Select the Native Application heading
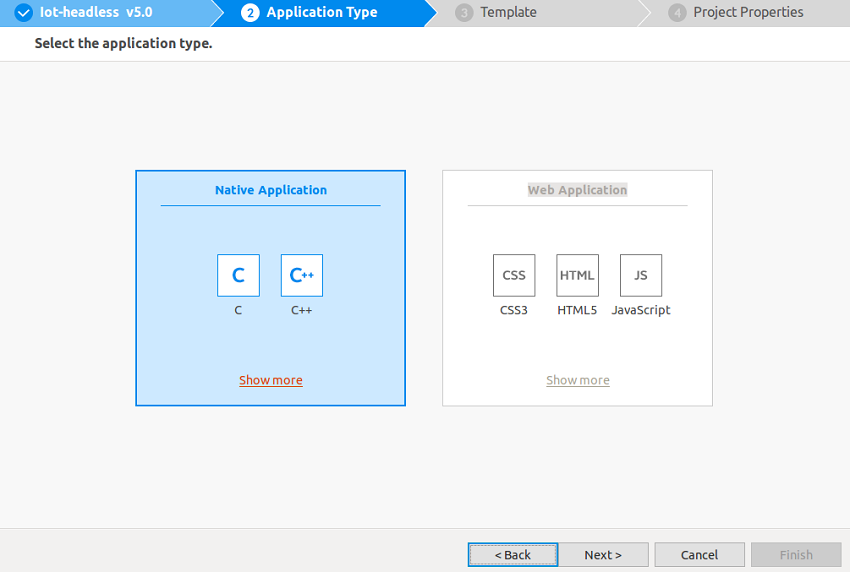850x572 pixels. coord(270,190)
